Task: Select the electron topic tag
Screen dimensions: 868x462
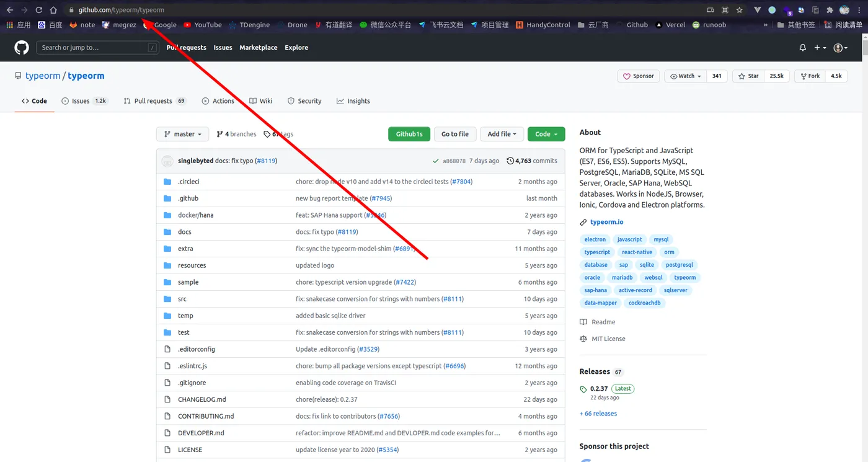Action: [x=595, y=239]
